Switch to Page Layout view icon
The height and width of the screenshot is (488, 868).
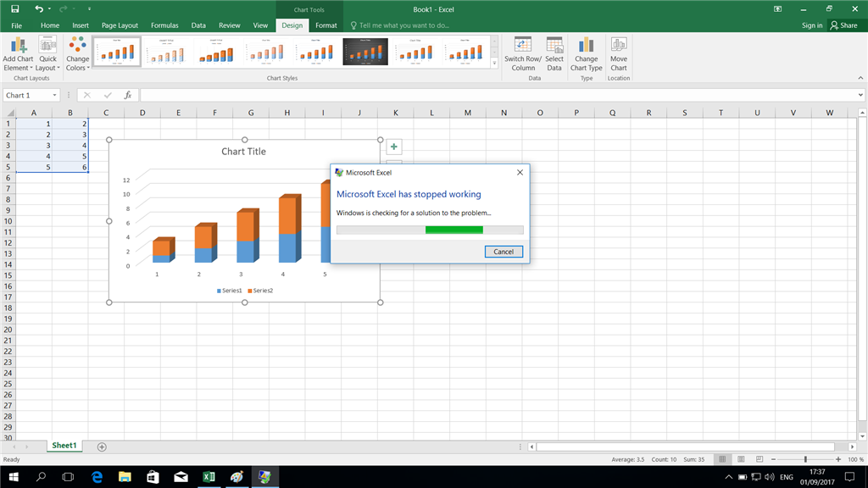pyautogui.click(x=741, y=459)
